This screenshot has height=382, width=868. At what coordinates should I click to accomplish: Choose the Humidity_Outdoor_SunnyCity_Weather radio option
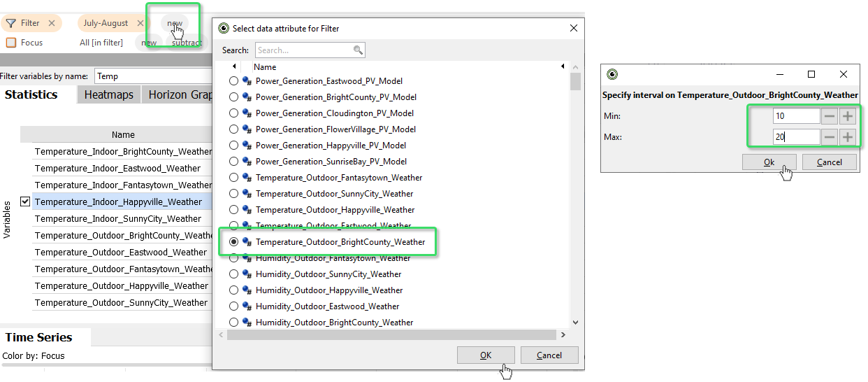pyautogui.click(x=233, y=274)
